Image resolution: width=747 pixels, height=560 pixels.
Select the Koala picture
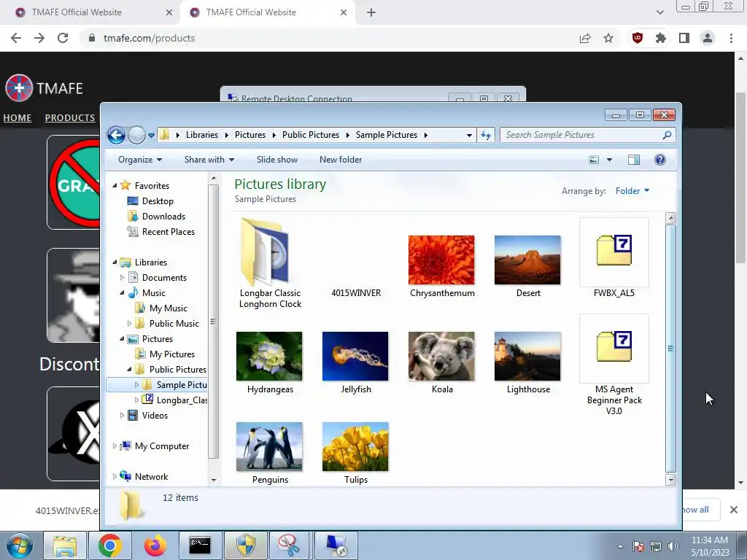coord(441,363)
